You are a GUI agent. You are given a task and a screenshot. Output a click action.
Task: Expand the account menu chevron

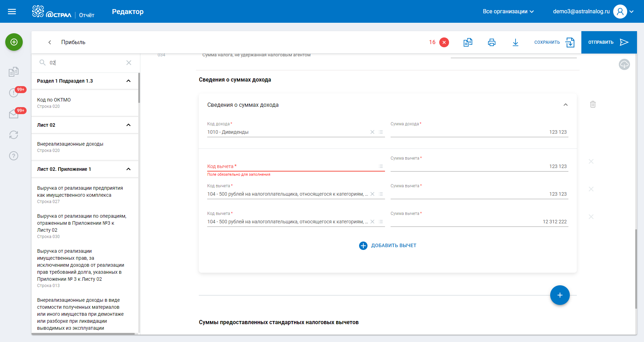(632, 12)
